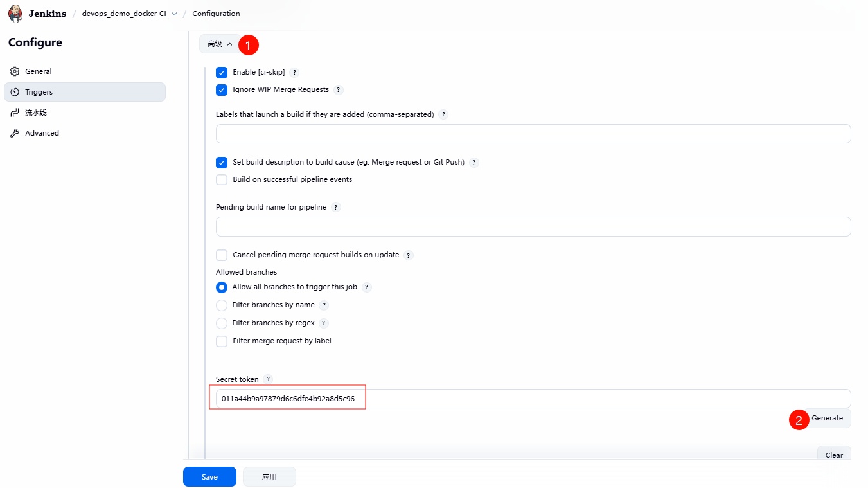This screenshot has width=868, height=488.
Task: Go to General section in sidebar
Action: coord(39,71)
